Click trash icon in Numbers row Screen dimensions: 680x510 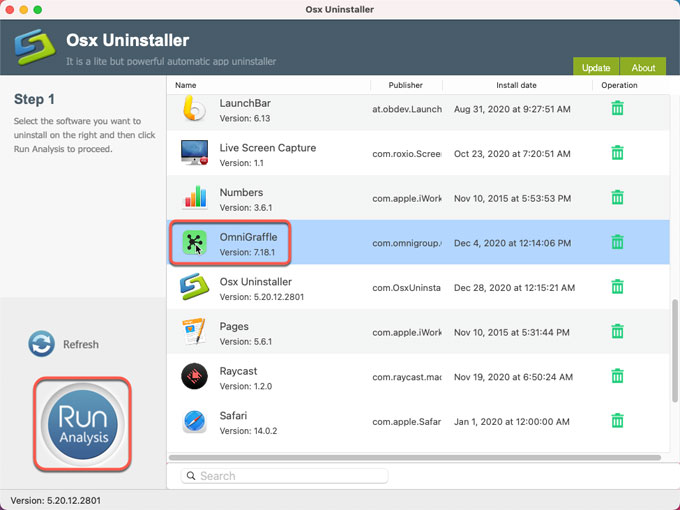click(617, 197)
